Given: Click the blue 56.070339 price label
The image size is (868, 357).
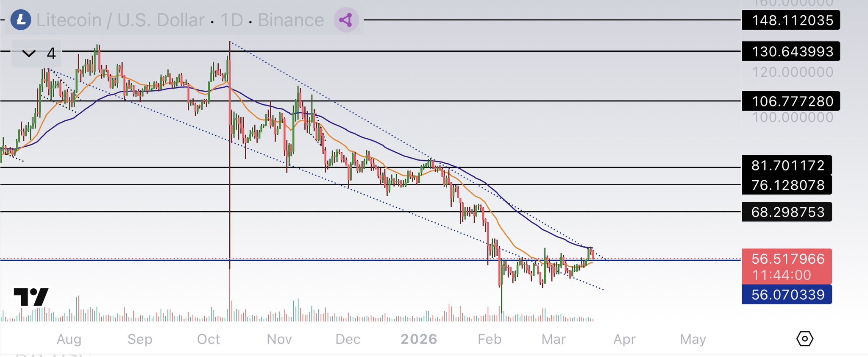Looking at the screenshot, I should tap(787, 295).
